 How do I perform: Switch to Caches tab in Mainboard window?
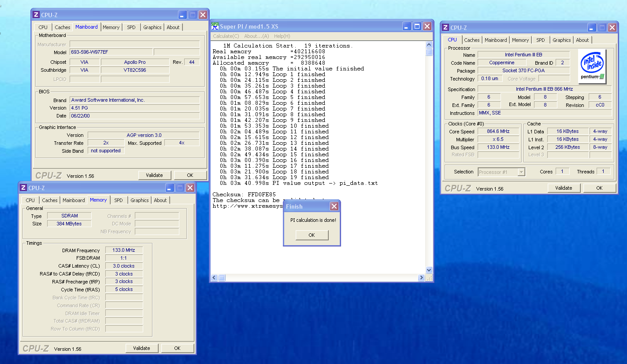pyautogui.click(x=63, y=27)
